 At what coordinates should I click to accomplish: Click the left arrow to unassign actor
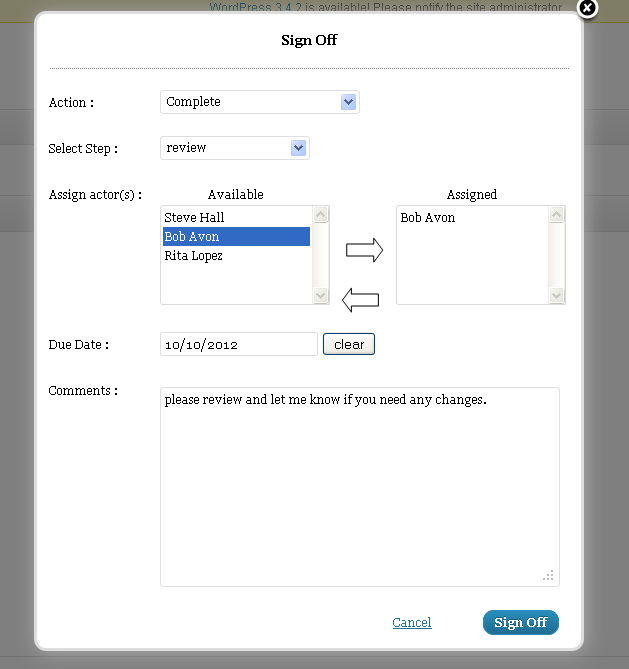tap(361, 300)
